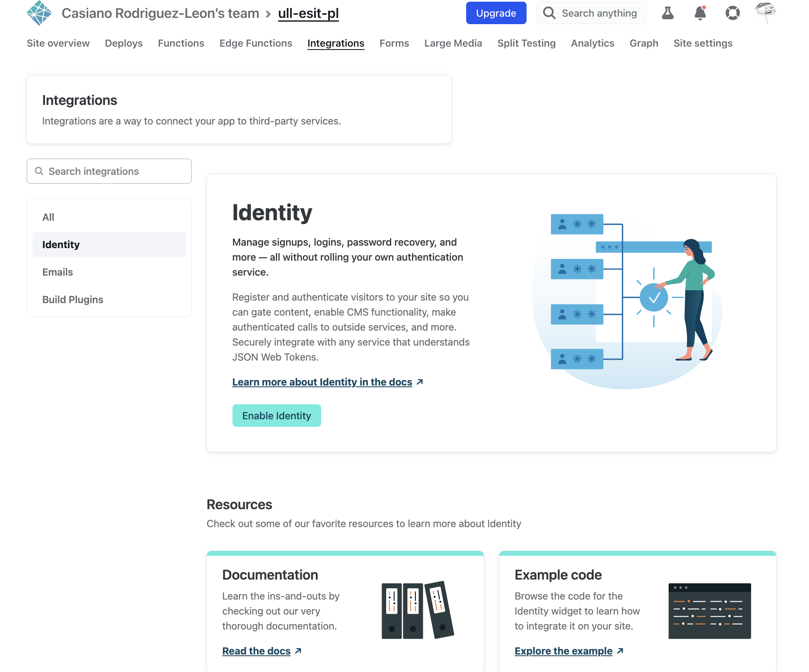Viewport: 809px width, 672px height.
Task: Switch to Split Testing tab
Action: 527,43
